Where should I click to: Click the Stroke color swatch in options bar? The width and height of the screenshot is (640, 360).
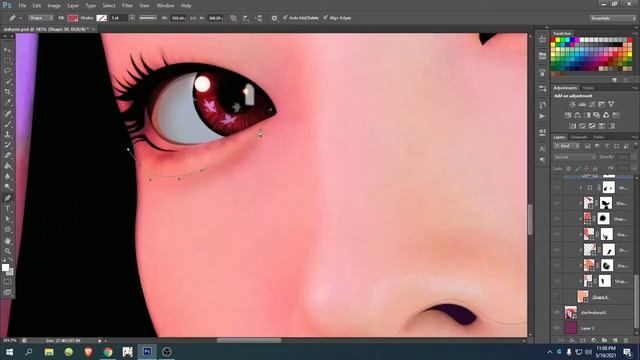[x=101, y=18]
